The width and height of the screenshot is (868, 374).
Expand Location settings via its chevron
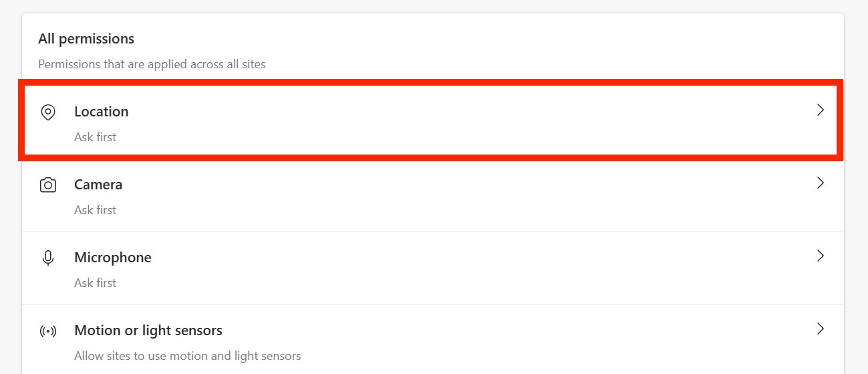tap(821, 110)
